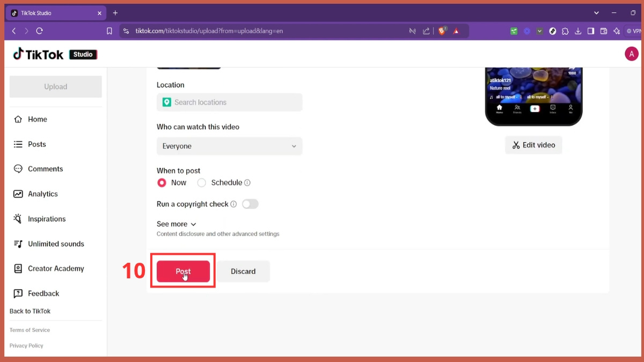644x362 pixels.
Task: Toggle the browser sidebar panel icon
Action: (591, 31)
